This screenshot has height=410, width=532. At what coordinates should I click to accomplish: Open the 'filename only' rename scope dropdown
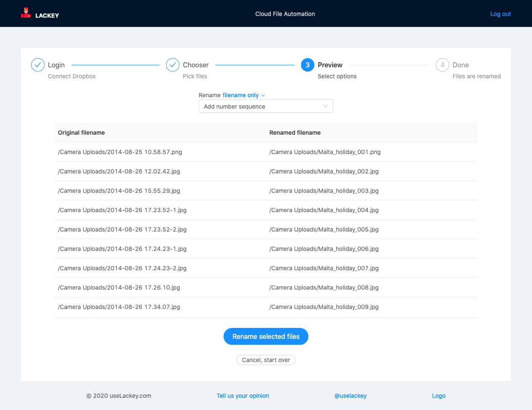[x=244, y=95]
